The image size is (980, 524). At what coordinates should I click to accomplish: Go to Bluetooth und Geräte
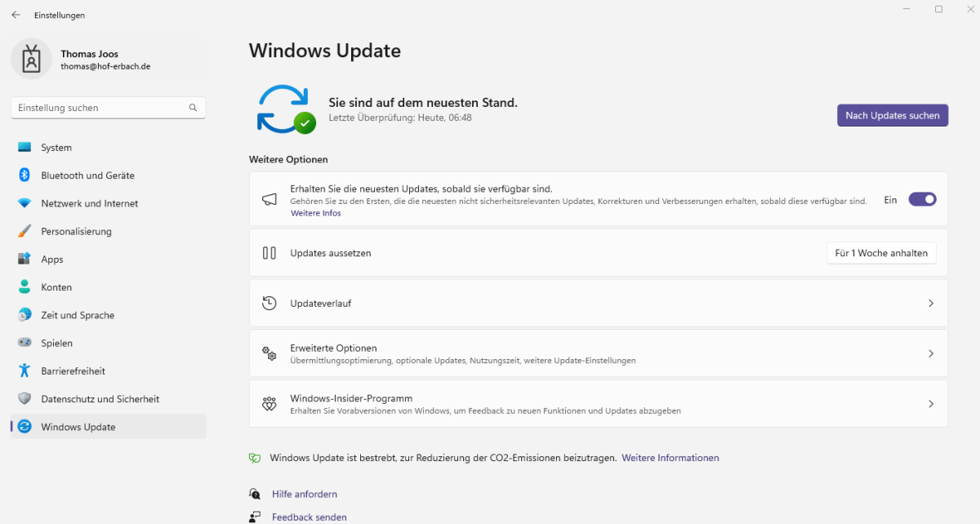click(x=109, y=175)
